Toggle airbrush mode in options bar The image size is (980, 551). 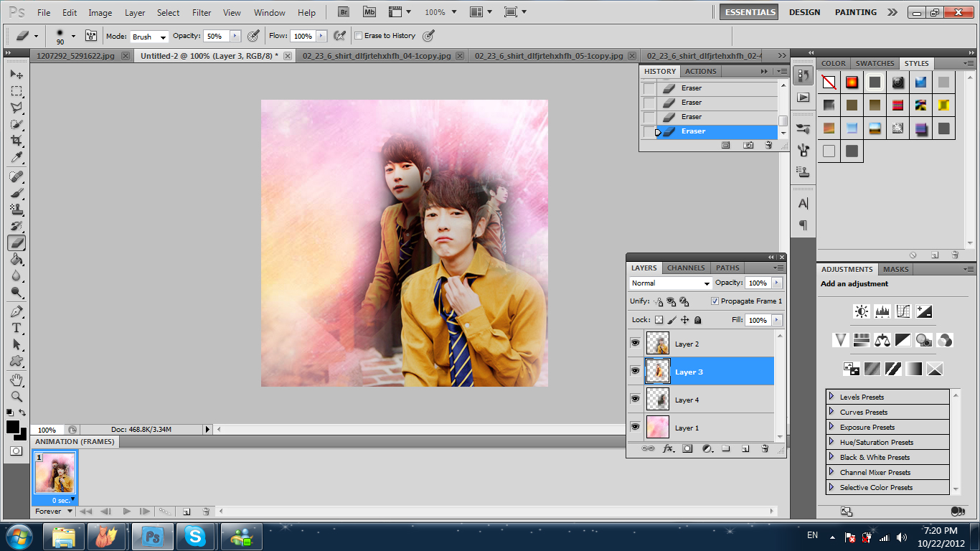[x=340, y=36]
